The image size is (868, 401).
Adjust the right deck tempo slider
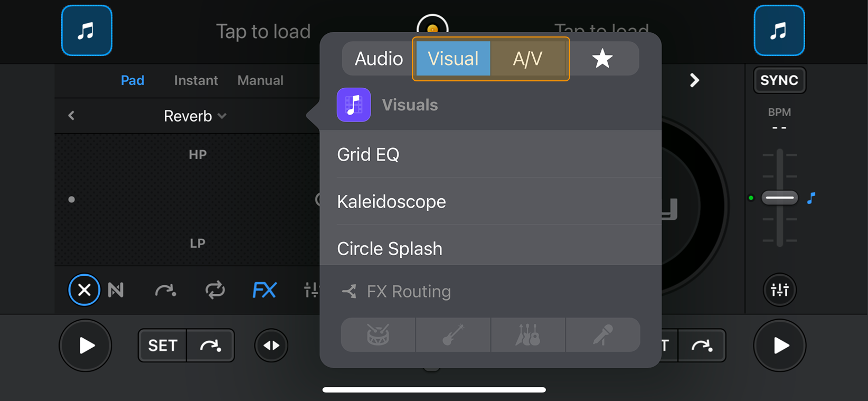click(779, 198)
